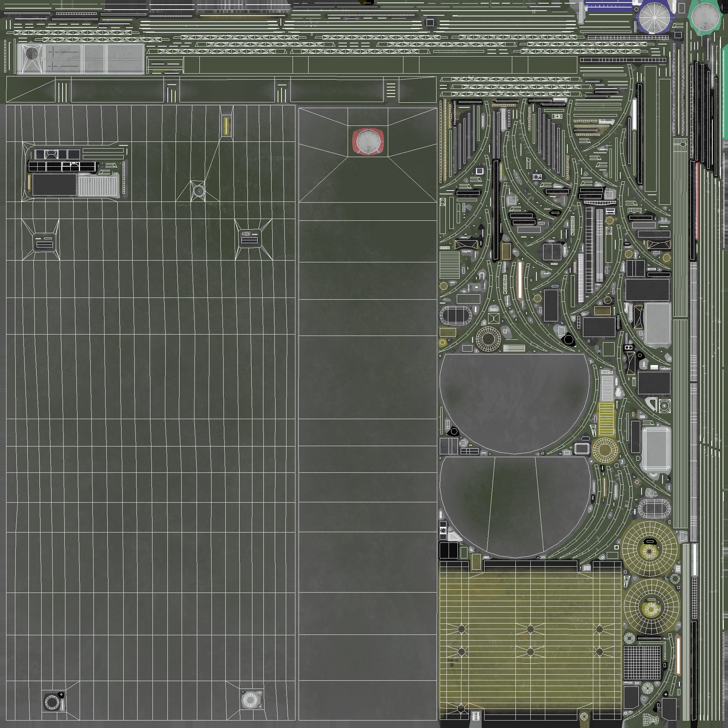Click the small circular bolt with radiating edges

[x=199, y=192]
